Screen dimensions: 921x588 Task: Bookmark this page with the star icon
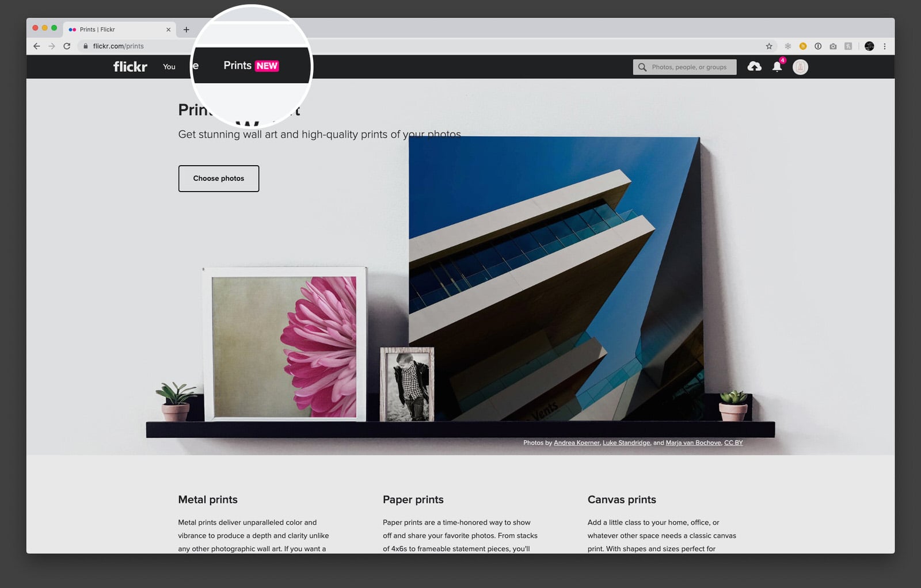(768, 45)
